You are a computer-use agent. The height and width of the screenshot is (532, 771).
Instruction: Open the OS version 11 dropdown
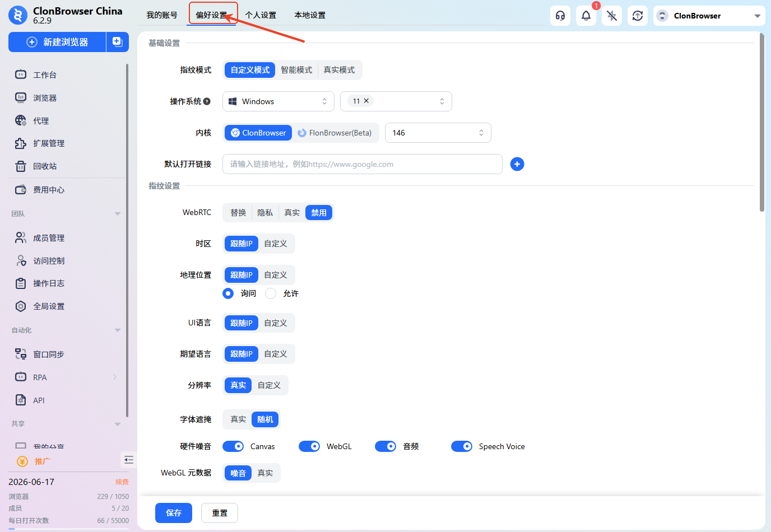pos(396,101)
